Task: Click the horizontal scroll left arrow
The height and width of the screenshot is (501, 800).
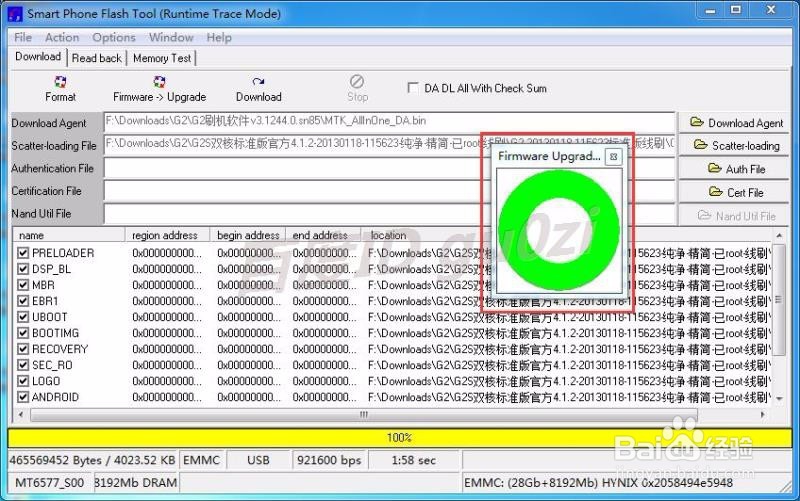Action: click(20, 415)
